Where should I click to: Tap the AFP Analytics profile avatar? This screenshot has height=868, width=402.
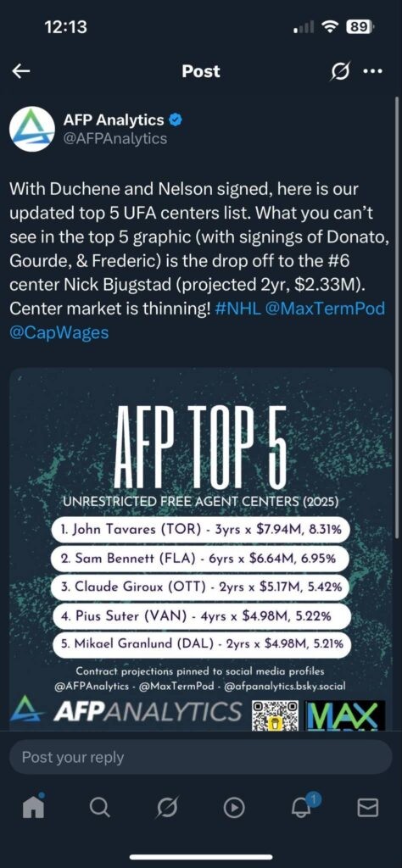point(32,129)
